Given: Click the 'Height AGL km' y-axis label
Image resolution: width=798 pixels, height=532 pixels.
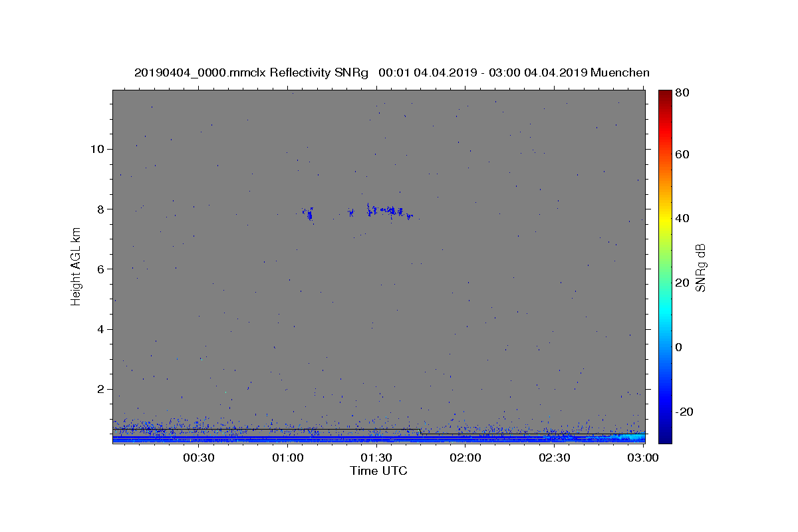Looking at the screenshot, I should (x=76, y=266).
